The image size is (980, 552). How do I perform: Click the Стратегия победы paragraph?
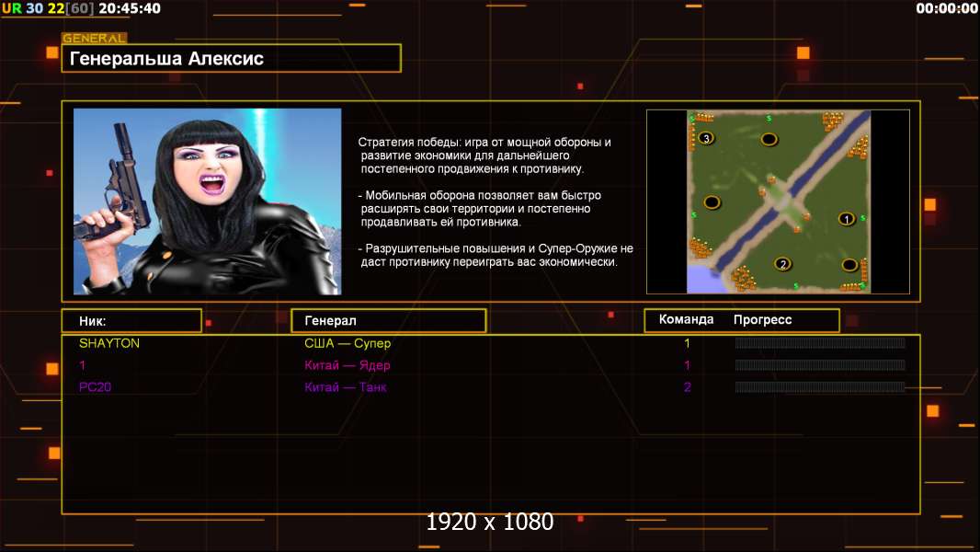tap(484, 155)
